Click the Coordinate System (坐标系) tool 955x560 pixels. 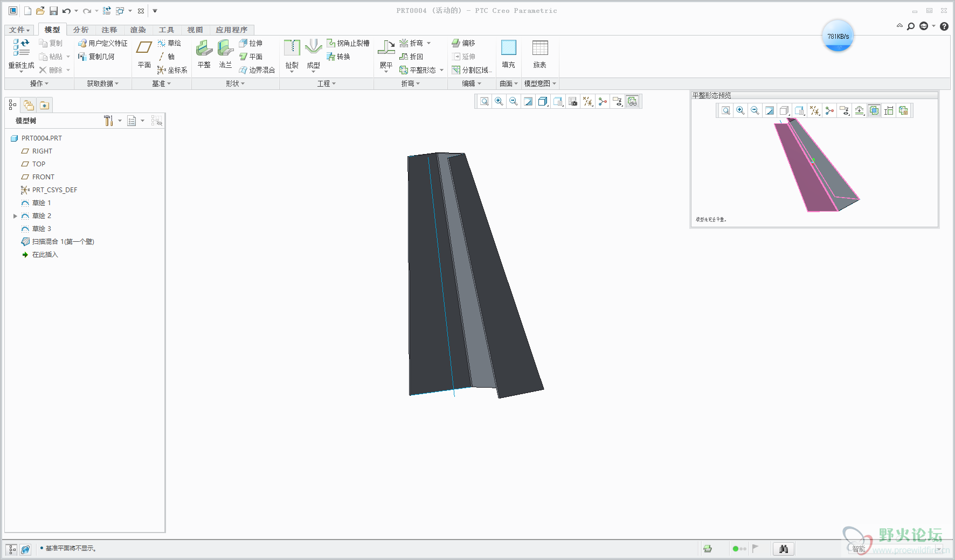(172, 70)
